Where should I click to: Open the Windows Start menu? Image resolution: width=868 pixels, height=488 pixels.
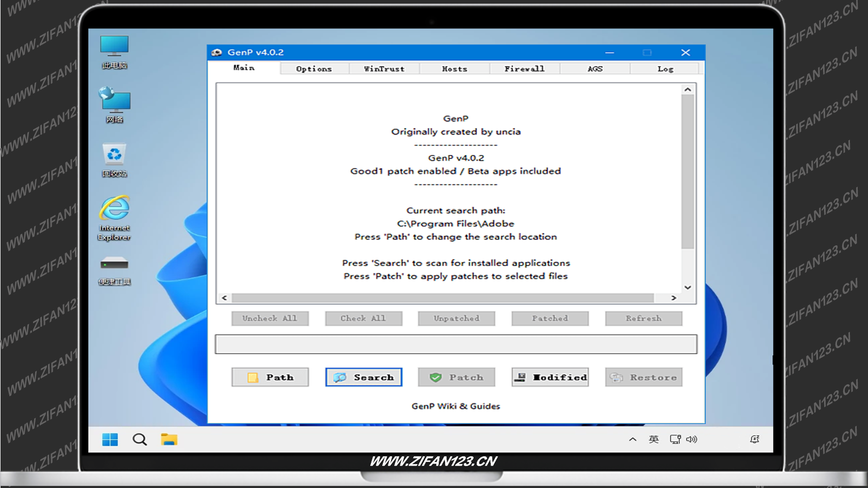pos(110,439)
